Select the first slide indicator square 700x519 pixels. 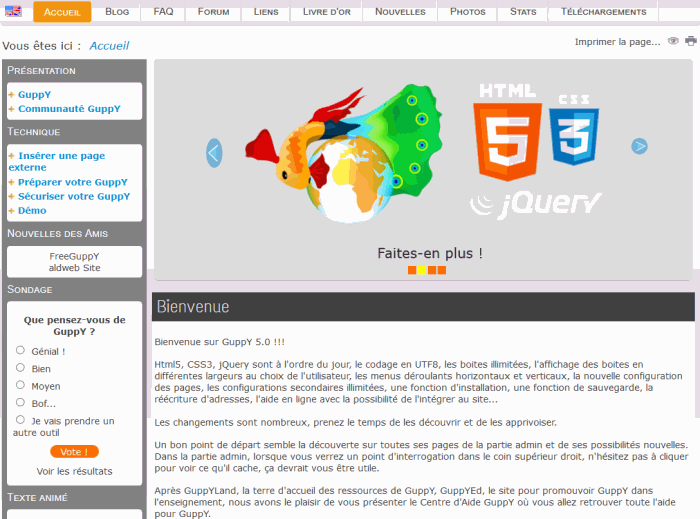[412, 270]
